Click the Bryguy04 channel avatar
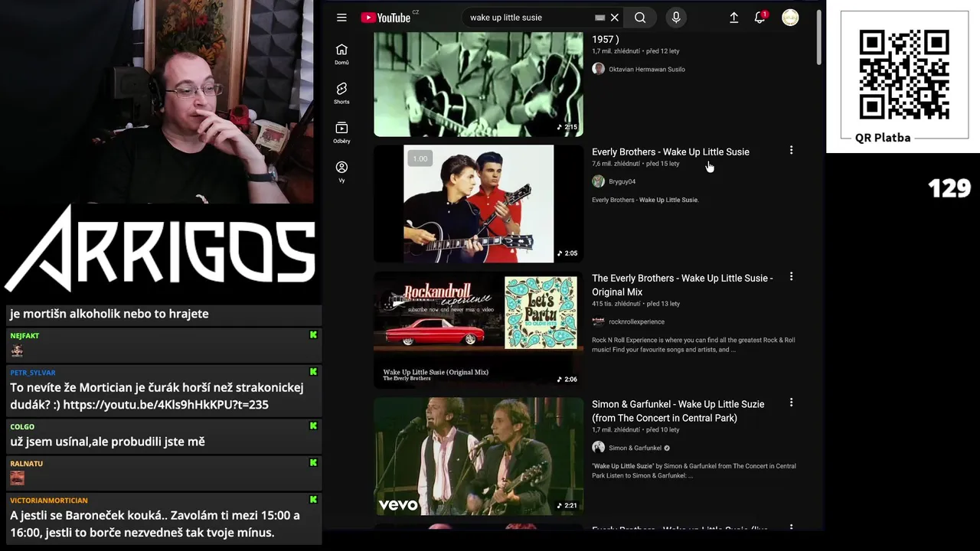Screen dimensions: 980x551 tap(599, 181)
